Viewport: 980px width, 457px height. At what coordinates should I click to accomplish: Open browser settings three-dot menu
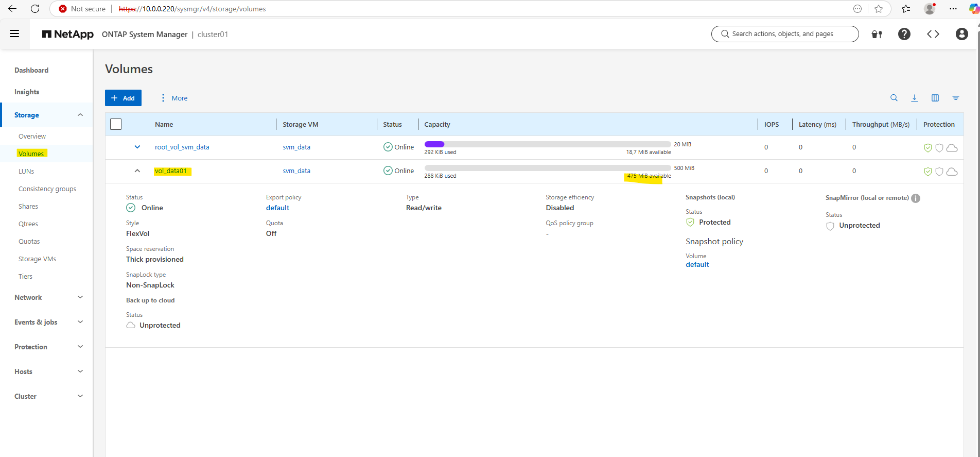pyautogui.click(x=953, y=9)
